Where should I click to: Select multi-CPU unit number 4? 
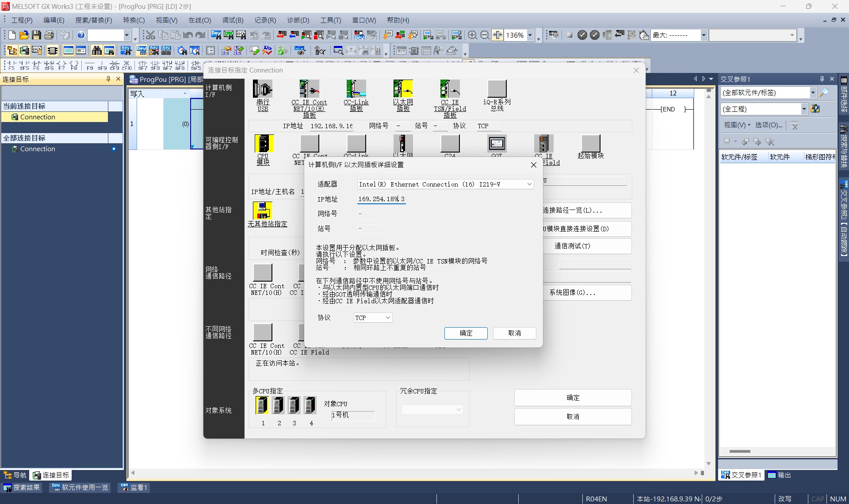point(310,405)
